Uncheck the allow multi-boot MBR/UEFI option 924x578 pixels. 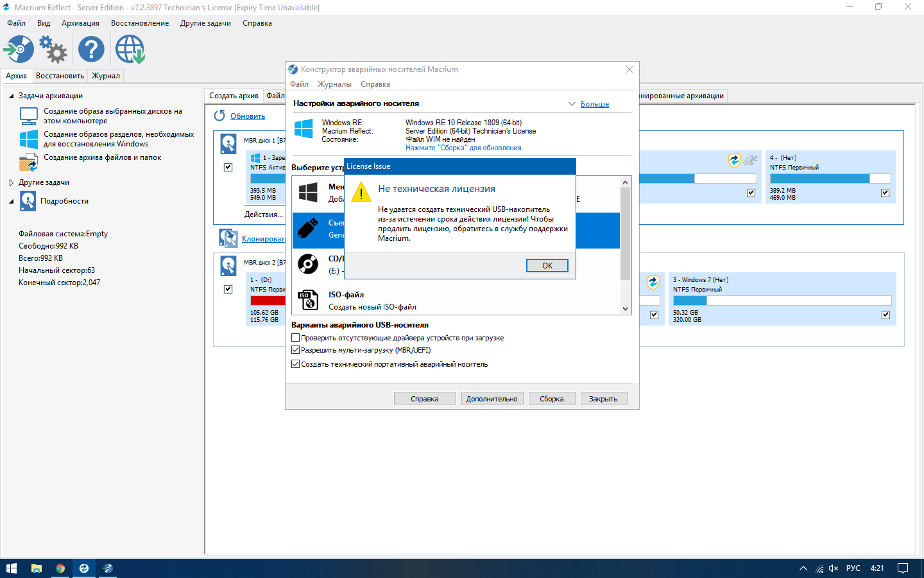tap(296, 350)
